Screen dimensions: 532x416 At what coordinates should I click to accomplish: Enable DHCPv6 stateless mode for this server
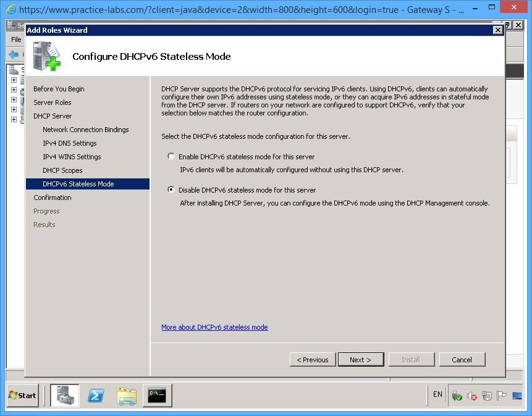(171, 156)
